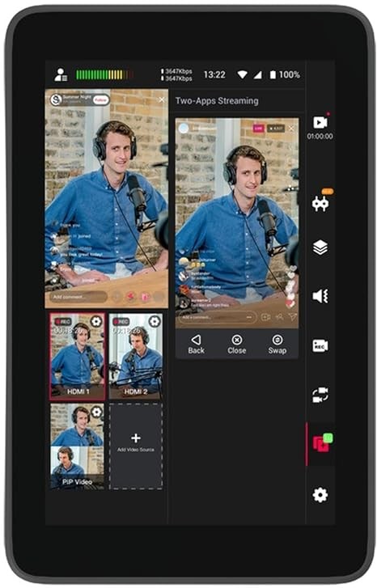
Task: Select the red two-apps streaming sidebar icon
Action: point(322,443)
